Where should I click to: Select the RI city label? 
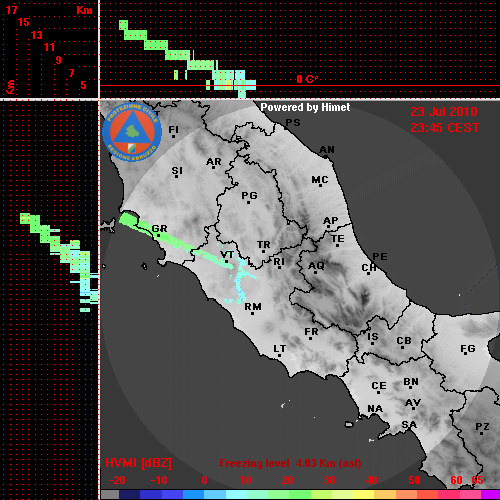point(279,262)
